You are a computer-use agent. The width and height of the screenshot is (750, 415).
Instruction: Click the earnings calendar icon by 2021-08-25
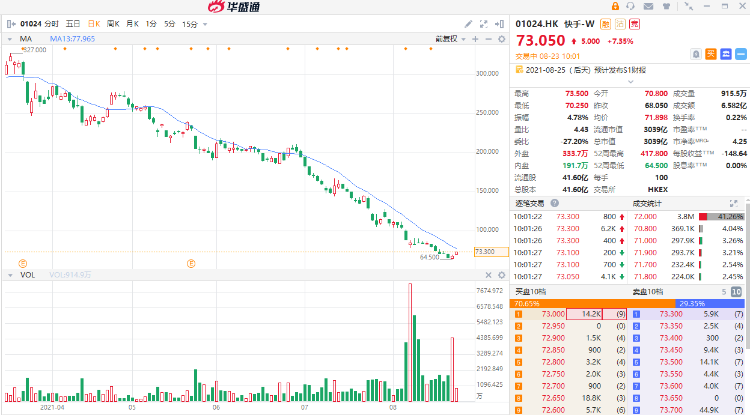pos(519,70)
